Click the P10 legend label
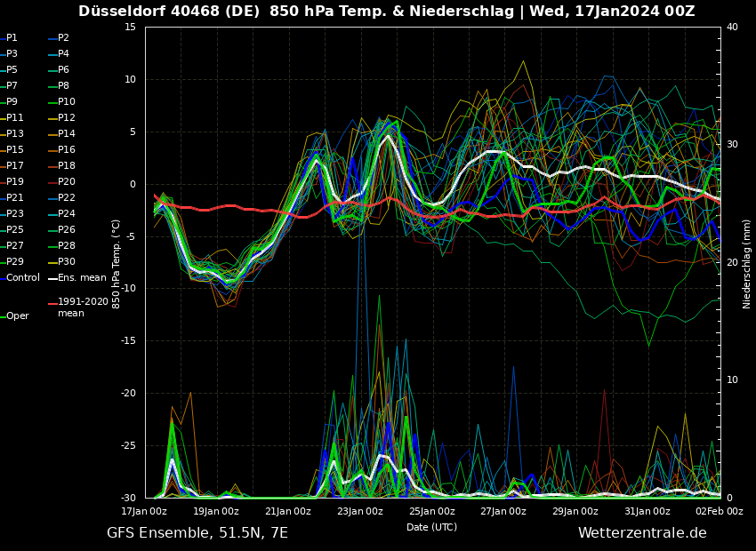 [67, 102]
